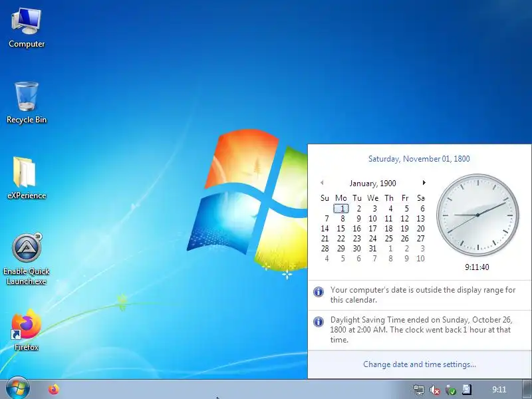
Task: Click the date range warning info icon
Action: point(319,292)
